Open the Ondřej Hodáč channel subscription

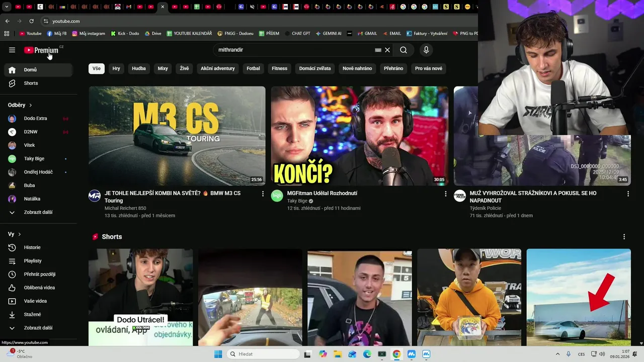38,172
